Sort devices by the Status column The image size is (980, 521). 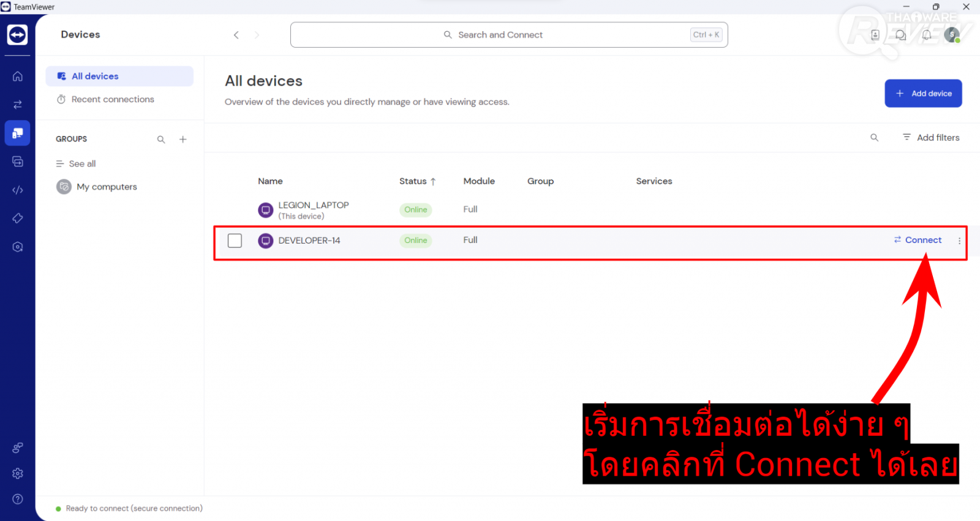click(418, 181)
